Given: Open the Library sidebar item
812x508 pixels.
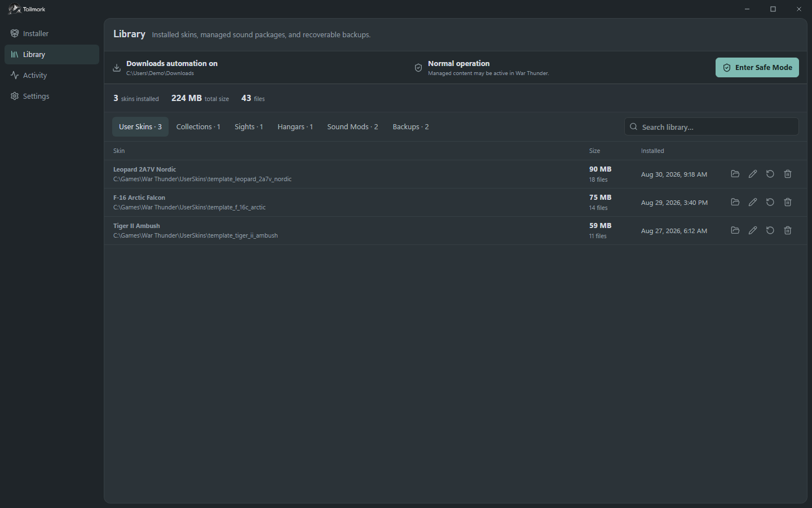Looking at the screenshot, I should [x=52, y=55].
